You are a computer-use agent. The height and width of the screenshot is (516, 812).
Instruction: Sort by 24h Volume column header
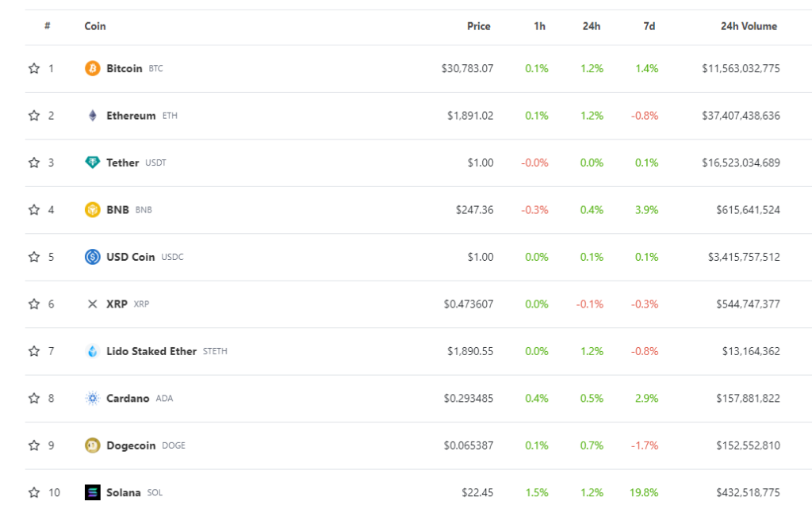[x=749, y=26]
